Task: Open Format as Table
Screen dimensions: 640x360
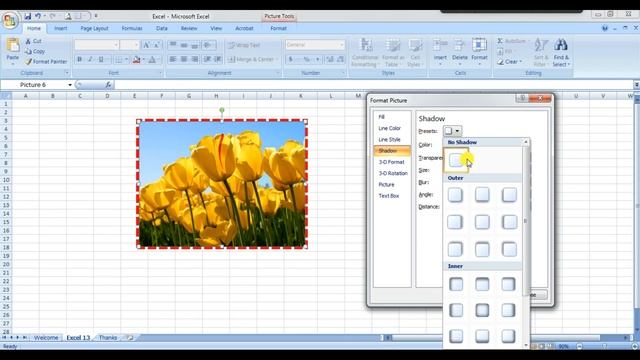Action: [x=393, y=53]
